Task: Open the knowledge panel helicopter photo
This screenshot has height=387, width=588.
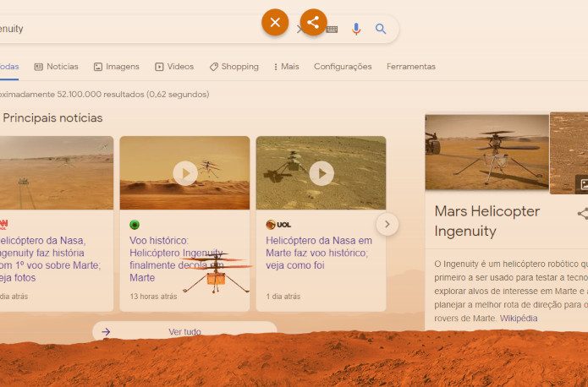Action: click(486, 152)
